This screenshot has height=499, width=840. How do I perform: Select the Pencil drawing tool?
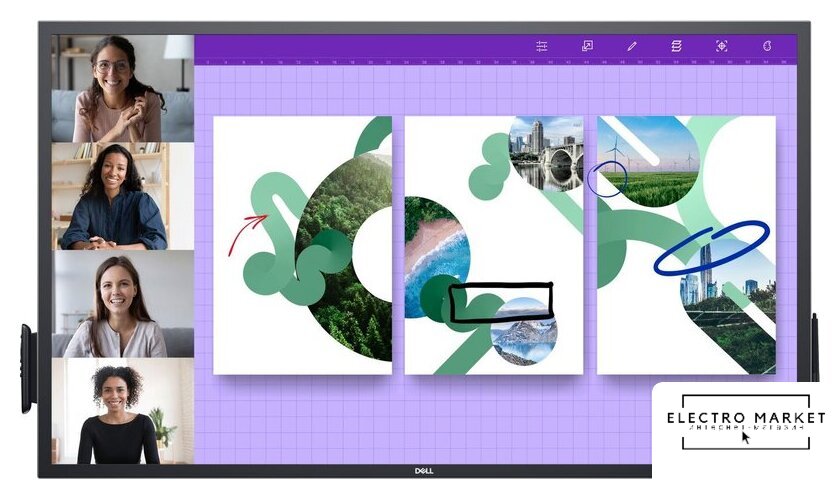point(632,46)
